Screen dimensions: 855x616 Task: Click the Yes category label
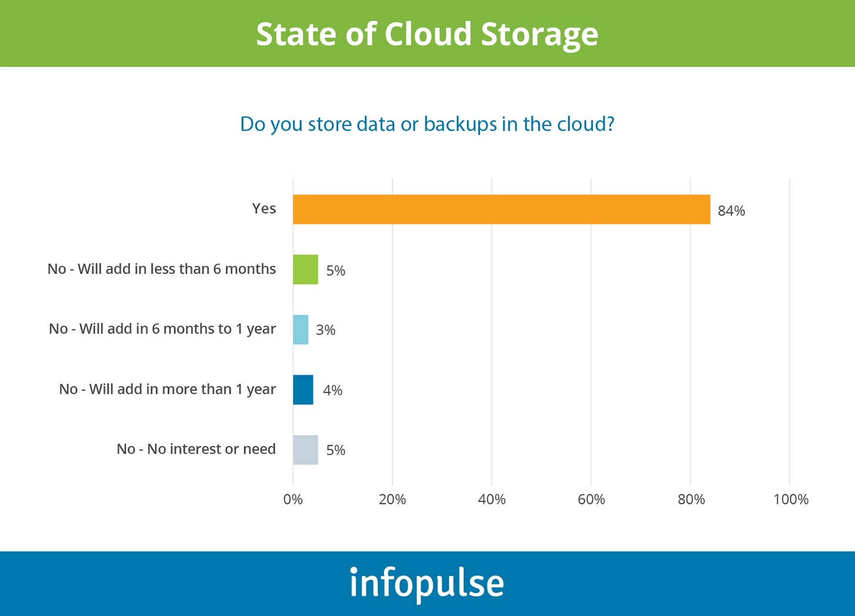[x=264, y=209]
